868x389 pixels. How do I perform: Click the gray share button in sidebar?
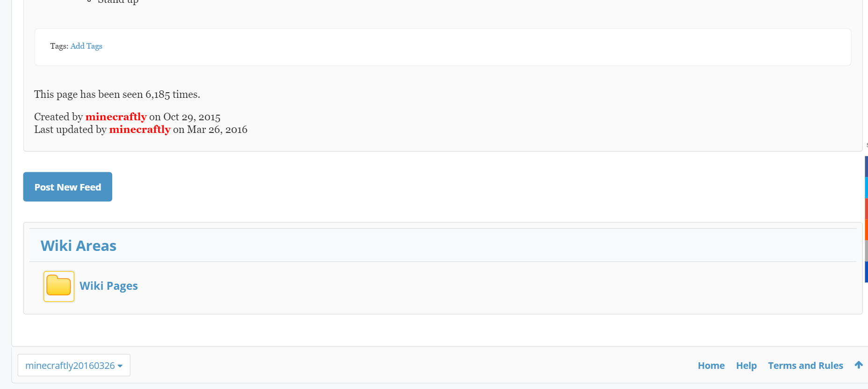pos(866,251)
